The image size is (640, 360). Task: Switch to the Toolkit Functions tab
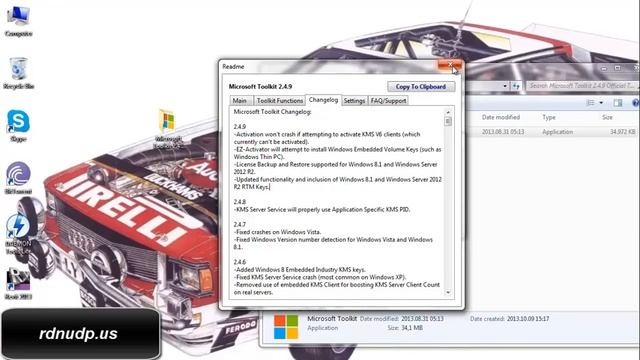pos(280,100)
